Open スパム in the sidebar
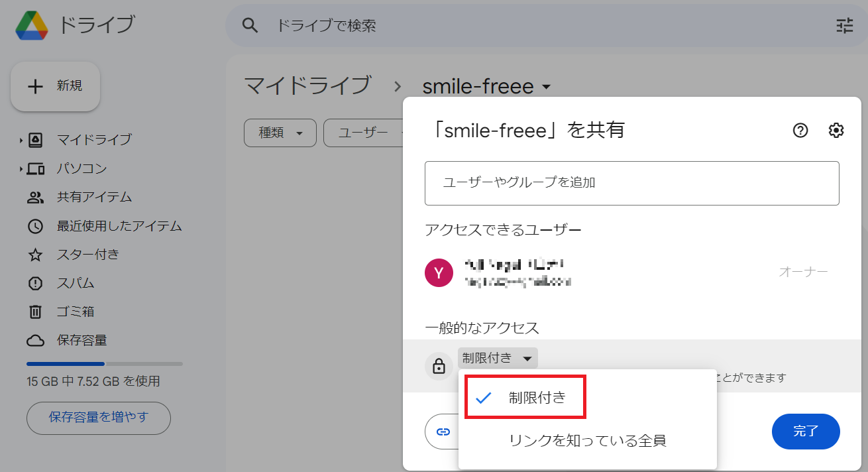This screenshot has height=472, width=868. pyautogui.click(x=76, y=284)
